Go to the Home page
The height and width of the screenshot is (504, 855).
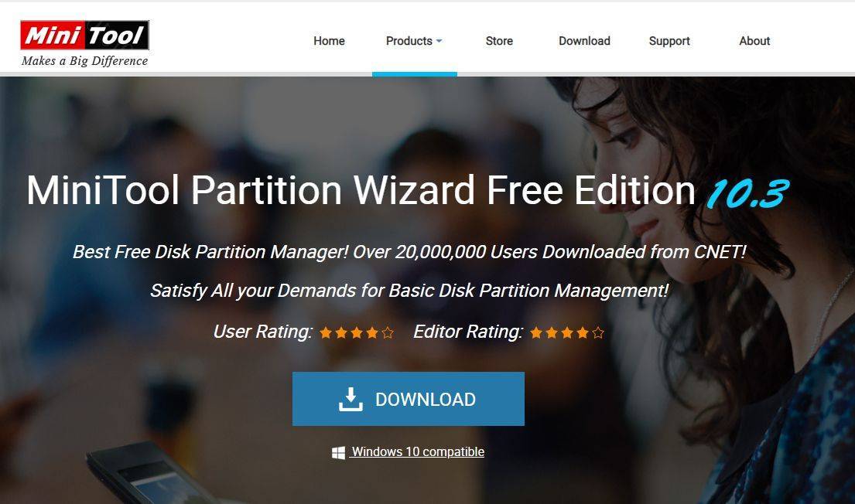pyautogui.click(x=329, y=41)
